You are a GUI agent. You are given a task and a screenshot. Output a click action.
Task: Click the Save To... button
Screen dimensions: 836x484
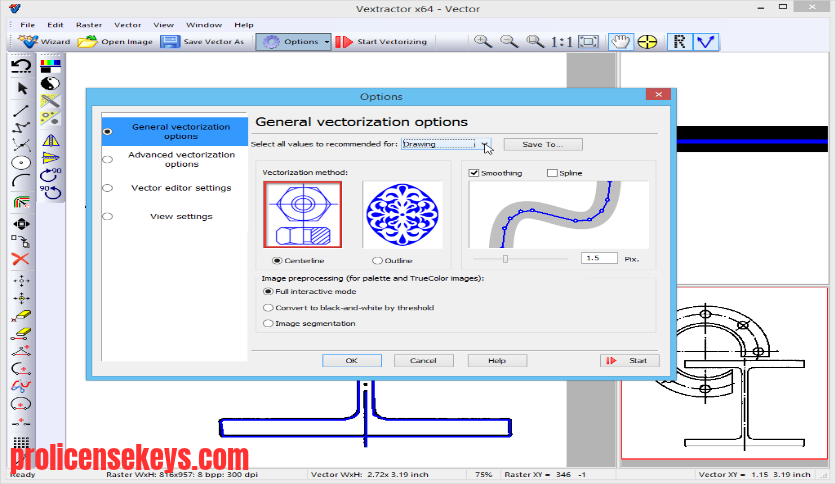coord(543,144)
